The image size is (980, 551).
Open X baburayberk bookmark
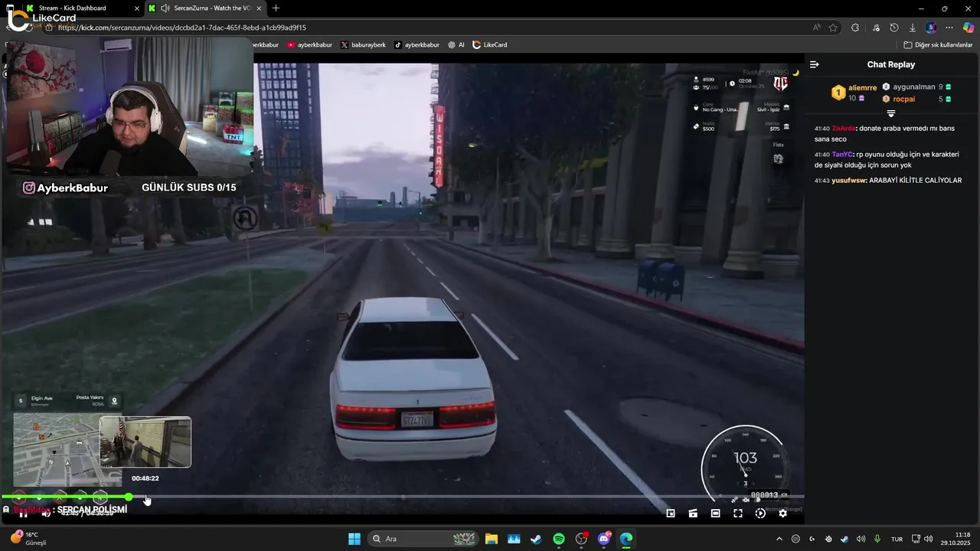click(363, 44)
